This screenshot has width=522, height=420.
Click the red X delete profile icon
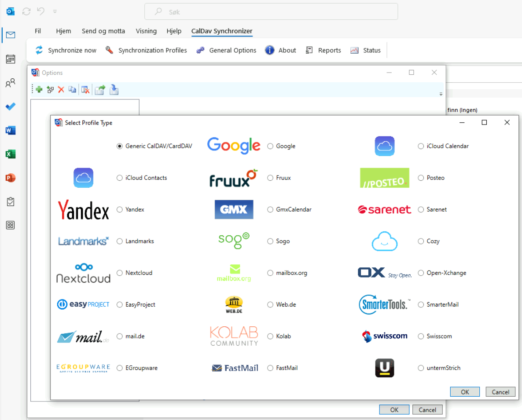61,90
